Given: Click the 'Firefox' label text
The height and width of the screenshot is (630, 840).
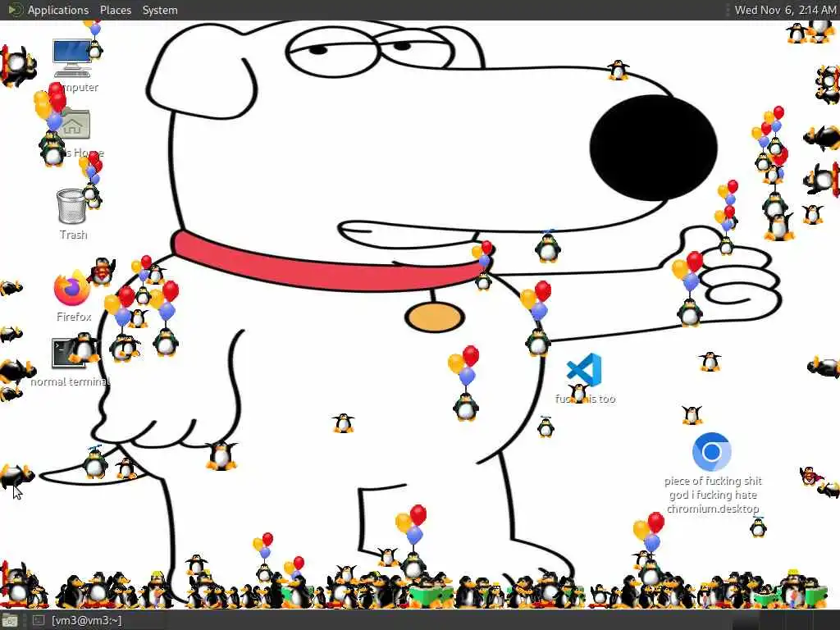Looking at the screenshot, I should pyautogui.click(x=74, y=317).
